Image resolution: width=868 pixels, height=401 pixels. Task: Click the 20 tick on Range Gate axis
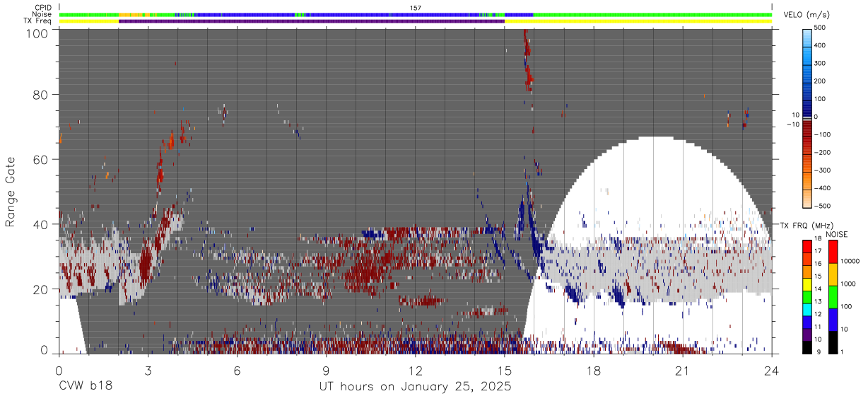(41, 289)
